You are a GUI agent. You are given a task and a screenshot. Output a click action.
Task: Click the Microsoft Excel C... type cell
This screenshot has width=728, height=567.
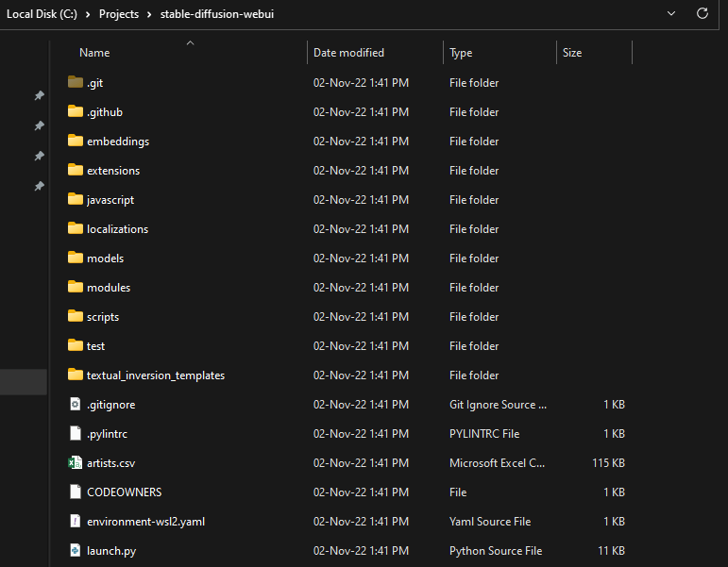(497, 463)
